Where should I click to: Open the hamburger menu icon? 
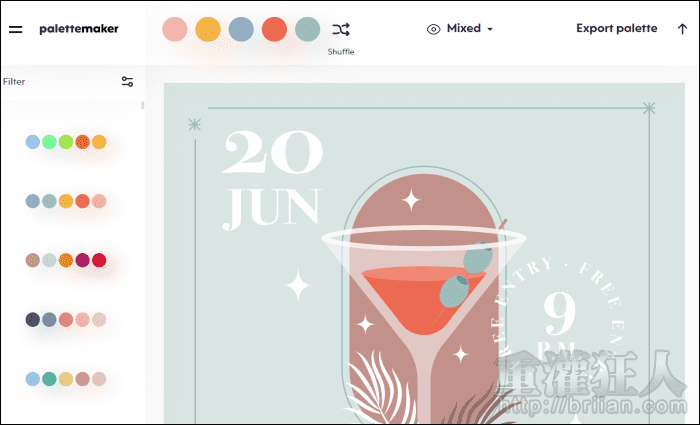point(16,29)
